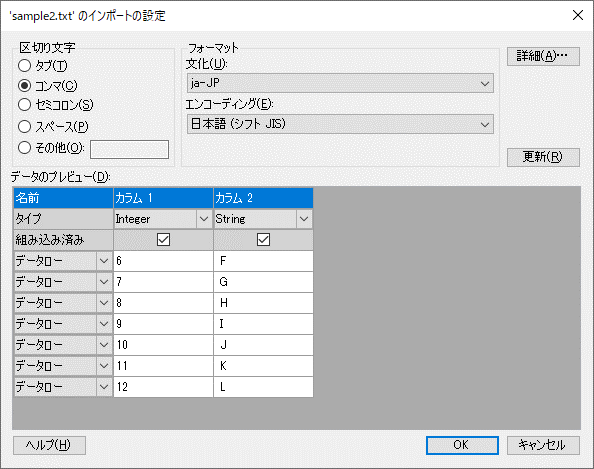This screenshot has height=469, width=594.
Task: Confirm import with the OK button
Action: (462, 445)
